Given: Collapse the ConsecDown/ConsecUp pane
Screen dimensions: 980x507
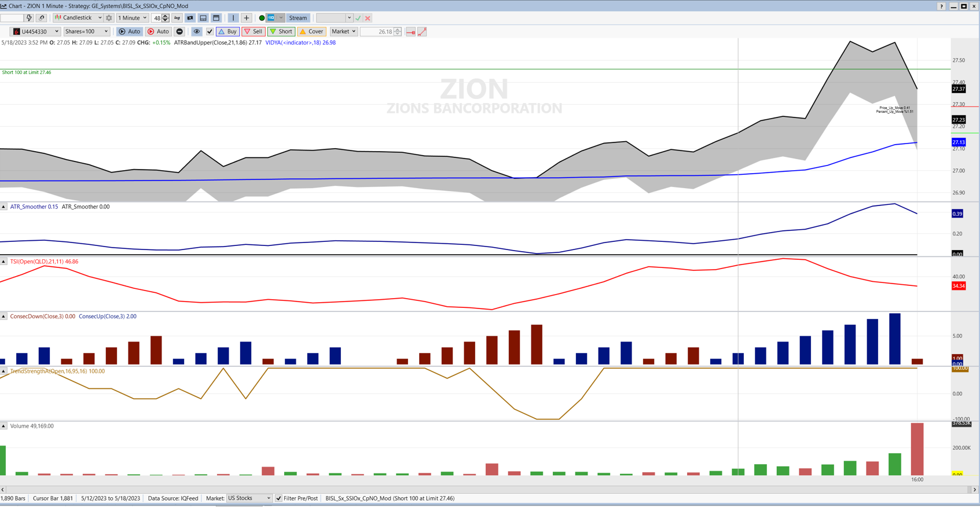Looking at the screenshot, I should (x=3, y=317).
